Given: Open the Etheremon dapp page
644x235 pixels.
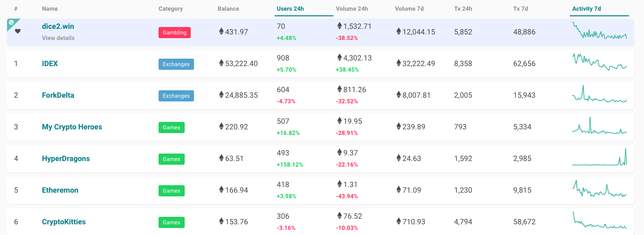Looking at the screenshot, I should 60,190.
